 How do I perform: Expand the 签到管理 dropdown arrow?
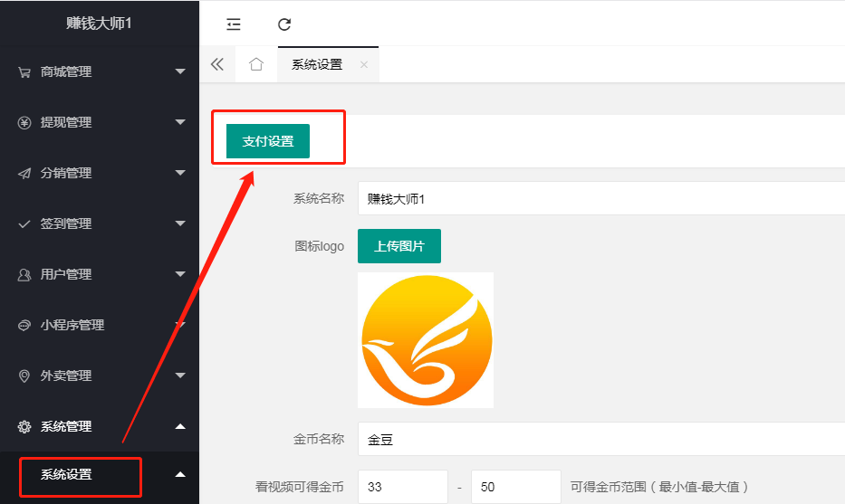click(x=180, y=223)
